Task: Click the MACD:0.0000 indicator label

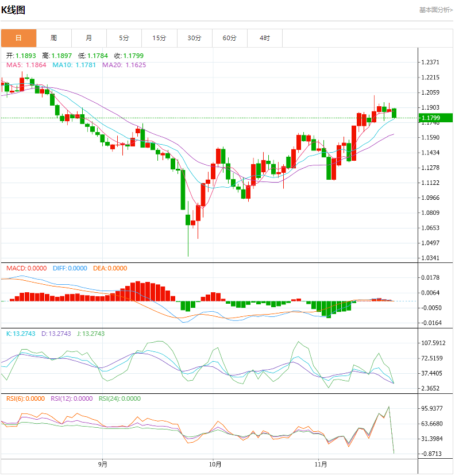Action: click(x=27, y=268)
